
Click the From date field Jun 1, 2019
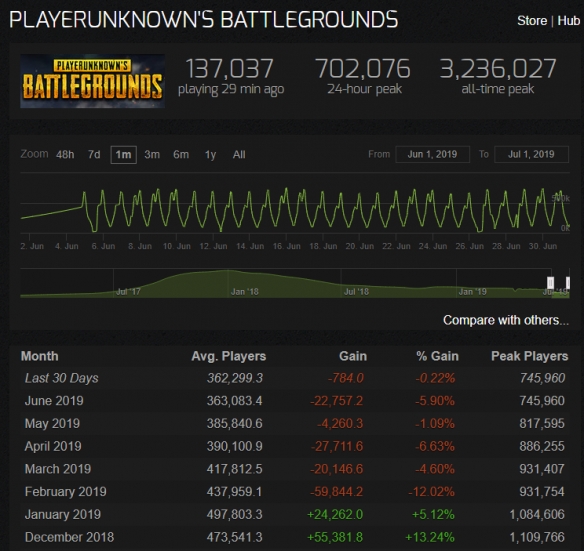[x=432, y=154]
